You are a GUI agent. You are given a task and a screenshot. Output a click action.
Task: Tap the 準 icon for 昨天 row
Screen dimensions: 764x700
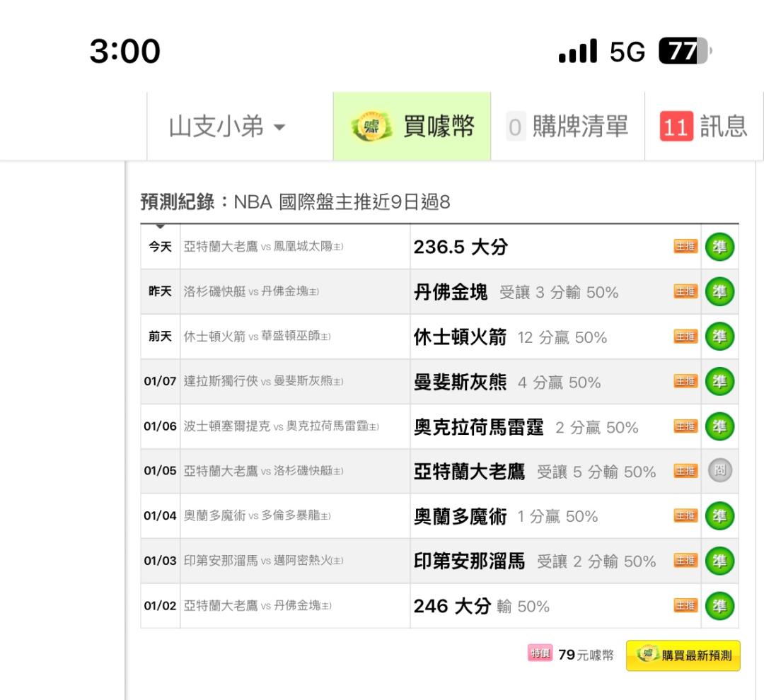(719, 291)
